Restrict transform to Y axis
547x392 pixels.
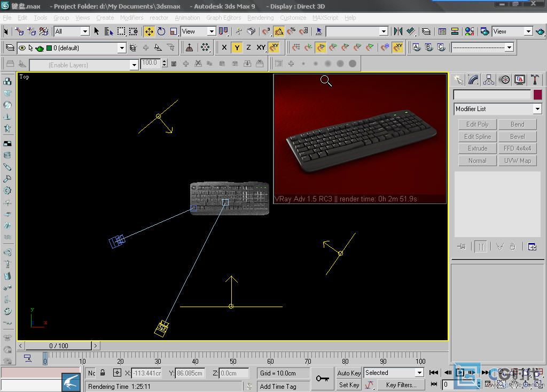pos(237,48)
